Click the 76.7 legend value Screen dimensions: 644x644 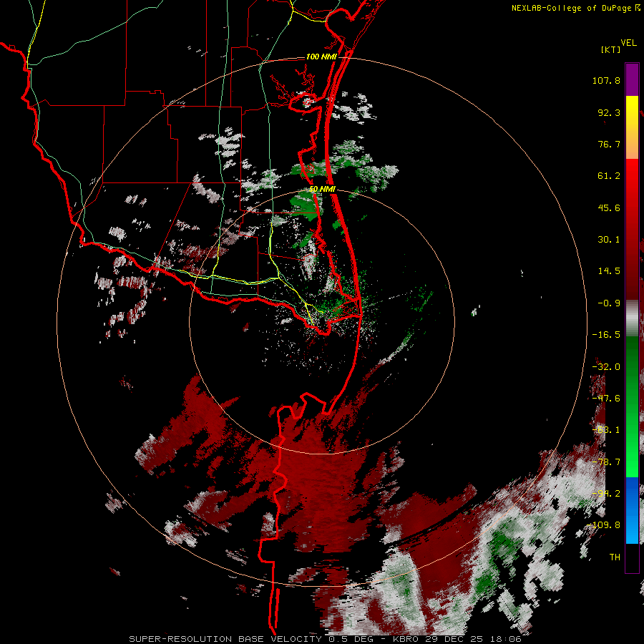(x=609, y=144)
